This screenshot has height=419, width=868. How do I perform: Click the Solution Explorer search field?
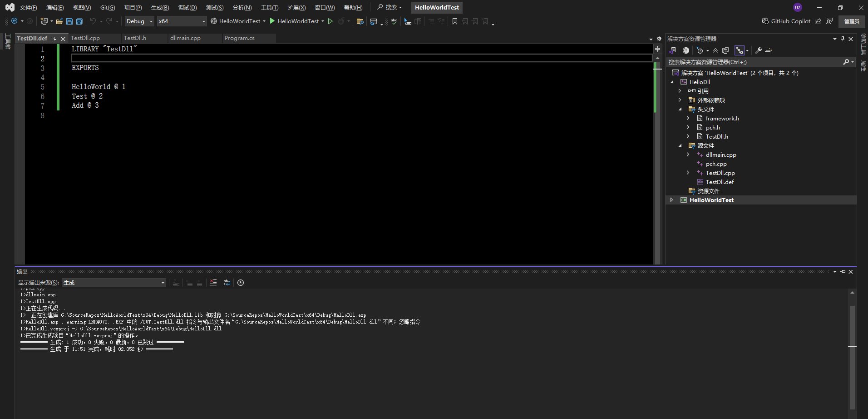pos(754,62)
